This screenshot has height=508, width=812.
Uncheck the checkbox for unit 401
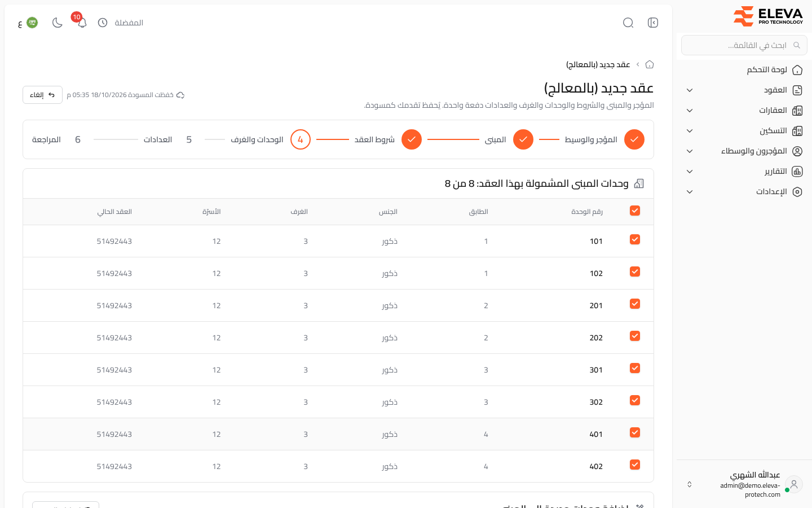point(635,432)
